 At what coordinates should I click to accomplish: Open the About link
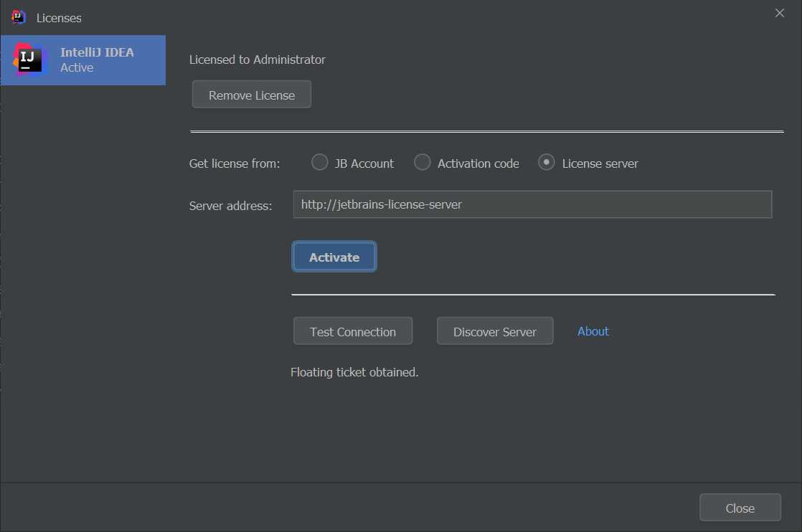click(593, 331)
